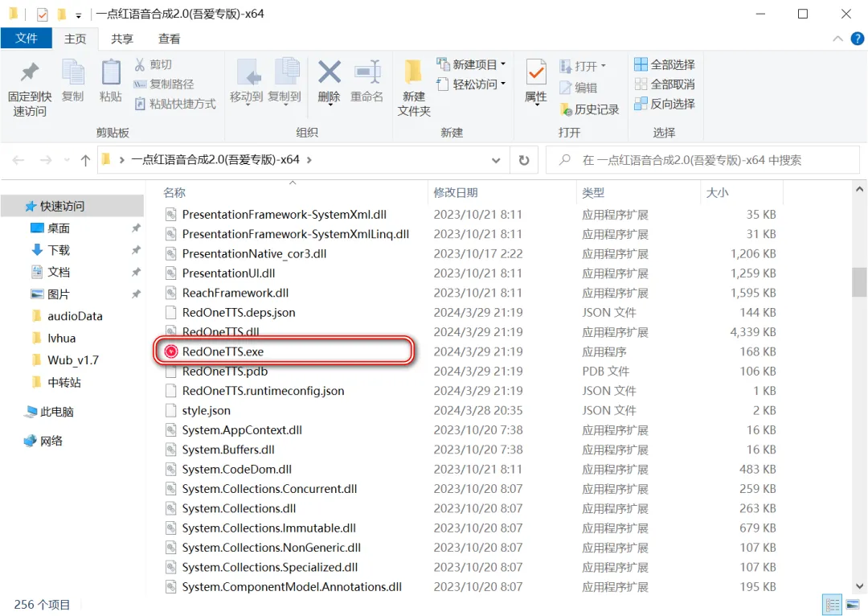Click the refresh button near address bar

pyautogui.click(x=524, y=160)
